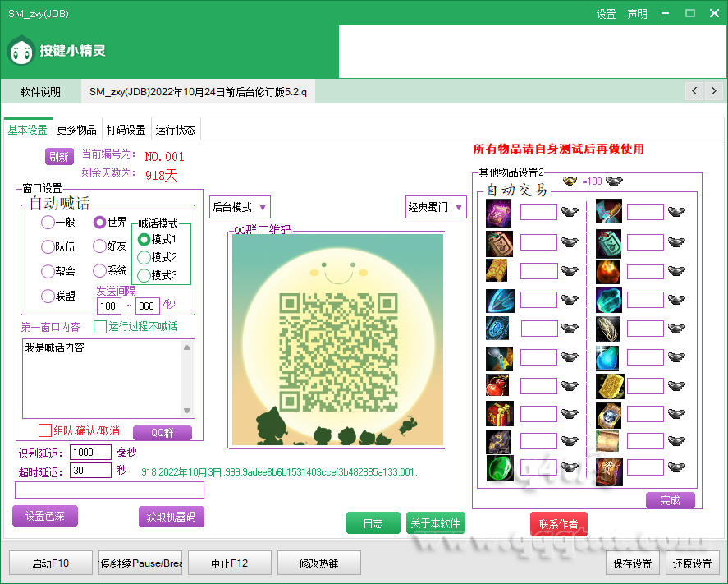The width and height of the screenshot is (728, 584).
Task: Select the dark ore with gold veins icon
Action: point(498,441)
